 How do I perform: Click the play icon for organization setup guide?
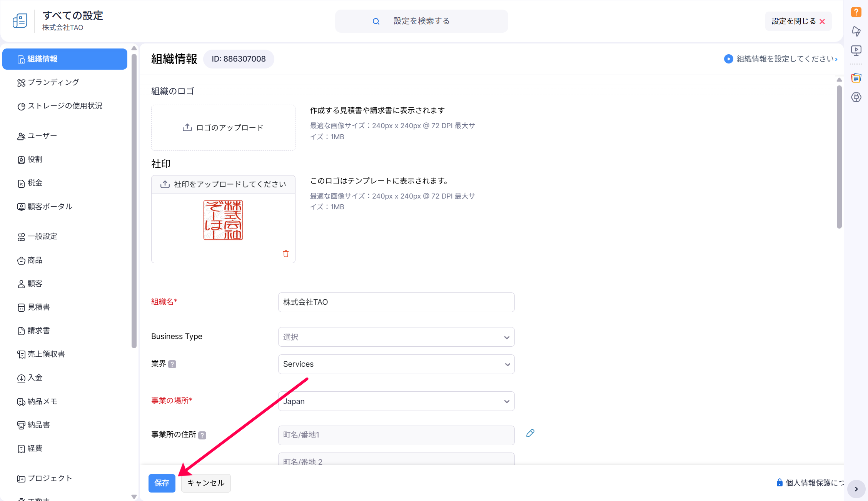tap(728, 59)
